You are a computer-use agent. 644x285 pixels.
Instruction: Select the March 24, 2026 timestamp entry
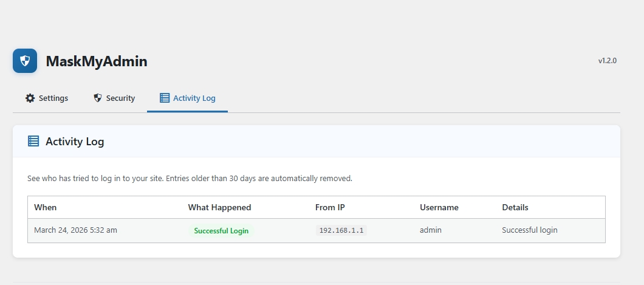pos(75,230)
